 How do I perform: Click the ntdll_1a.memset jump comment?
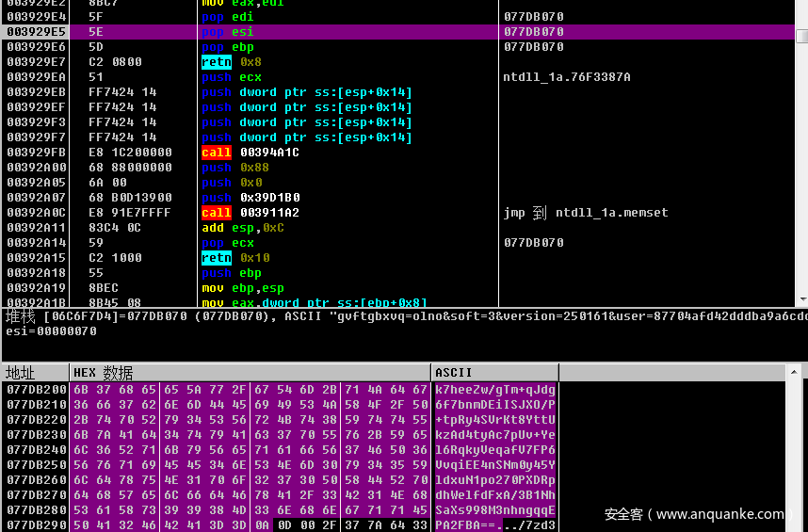[x=585, y=213]
